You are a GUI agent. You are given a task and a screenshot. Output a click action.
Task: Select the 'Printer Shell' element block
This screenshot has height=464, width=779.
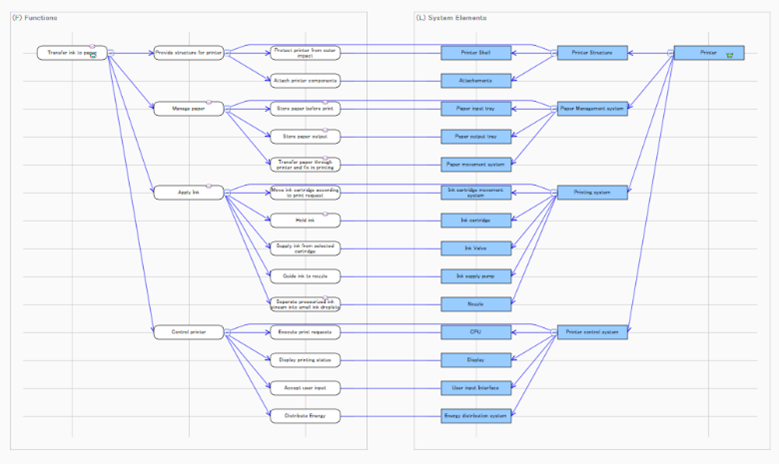pyautogui.click(x=476, y=53)
